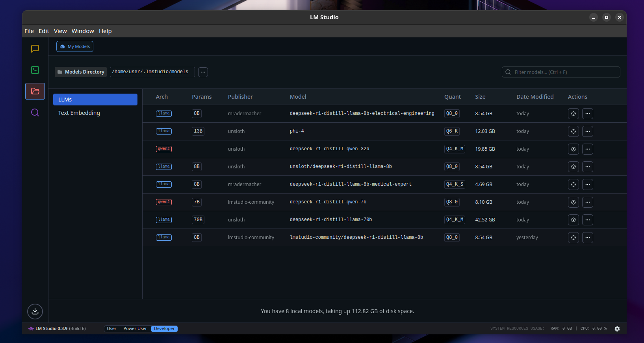Open the Discover search sidebar icon

(35, 112)
